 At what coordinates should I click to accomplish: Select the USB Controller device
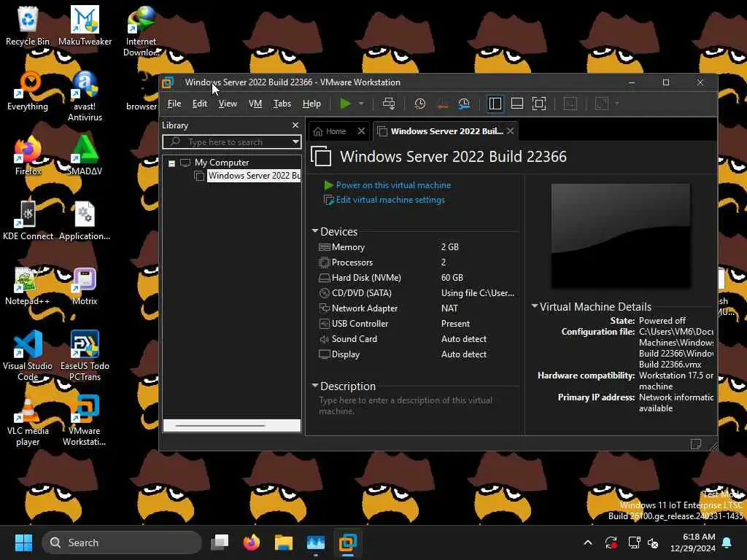pyautogui.click(x=417, y=323)
